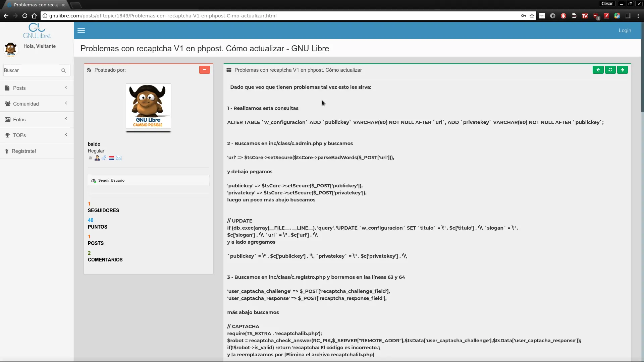The width and height of the screenshot is (644, 362).
Task: Open a new browser tab
Action: [x=76, y=5]
